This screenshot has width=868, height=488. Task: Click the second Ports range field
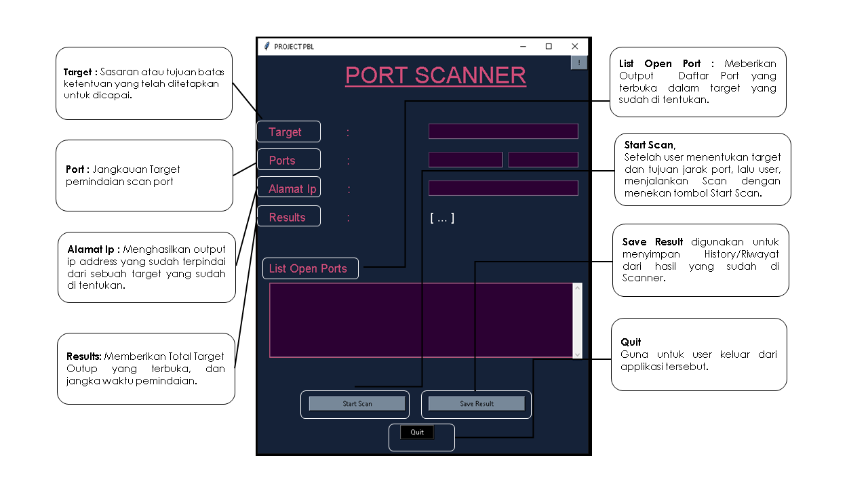[543, 160]
